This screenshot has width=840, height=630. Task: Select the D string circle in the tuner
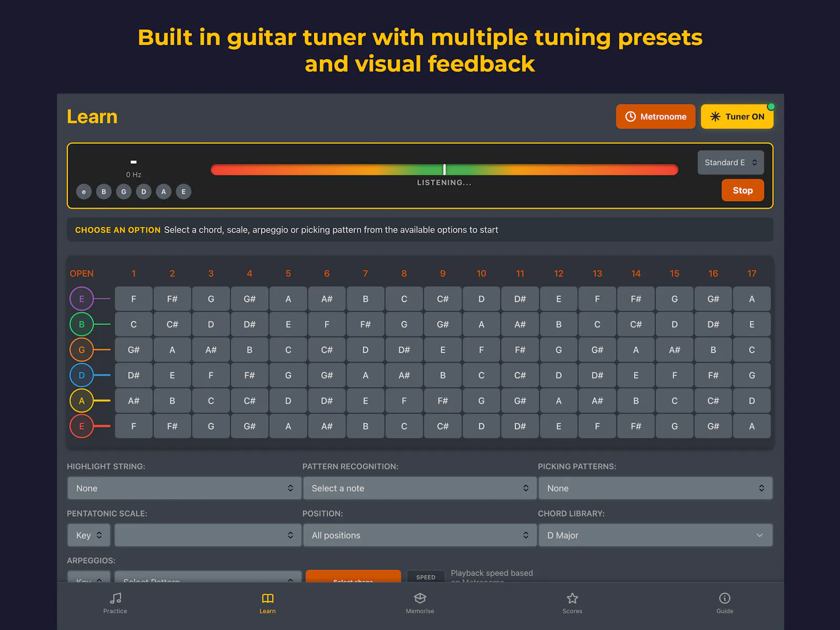pyautogui.click(x=144, y=192)
